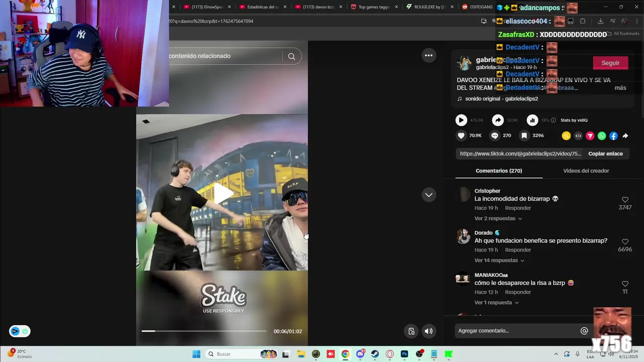Toggle the floating player pill control
This screenshot has width=644, height=362.
tap(20, 331)
